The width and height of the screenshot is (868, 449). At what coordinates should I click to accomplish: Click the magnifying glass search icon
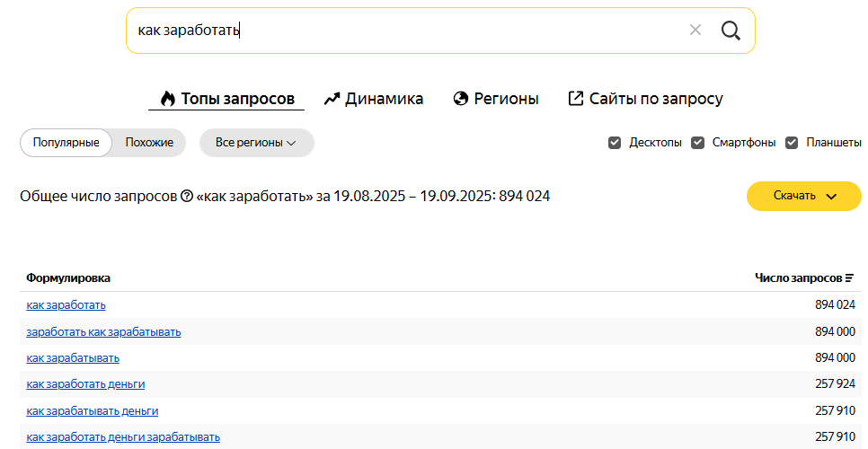click(x=731, y=31)
